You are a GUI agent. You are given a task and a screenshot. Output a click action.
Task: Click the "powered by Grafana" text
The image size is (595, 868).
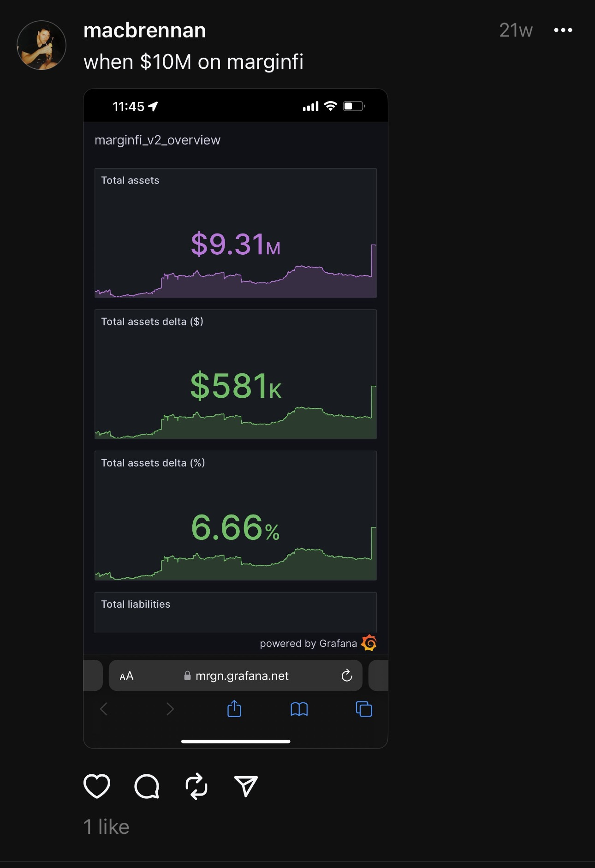pos(308,643)
